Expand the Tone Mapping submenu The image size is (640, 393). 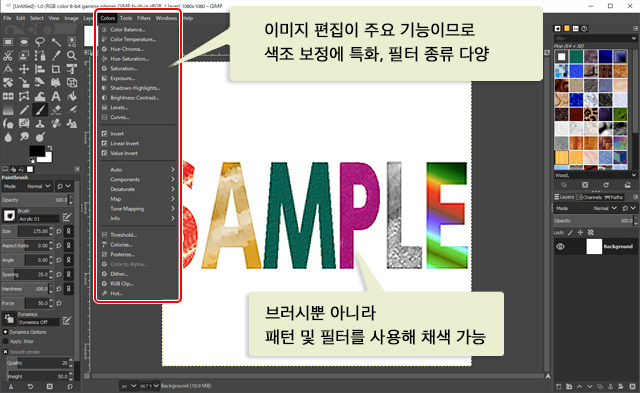pyautogui.click(x=138, y=209)
